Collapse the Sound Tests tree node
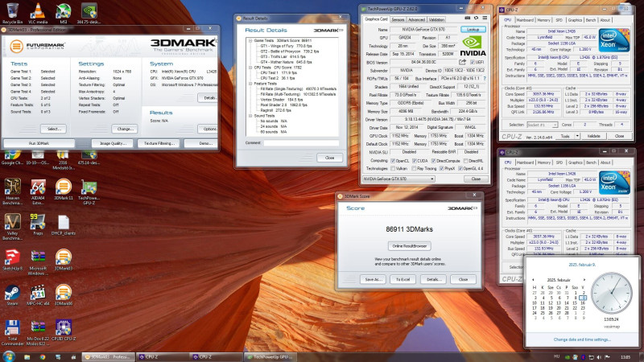 pyautogui.click(x=250, y=116)
